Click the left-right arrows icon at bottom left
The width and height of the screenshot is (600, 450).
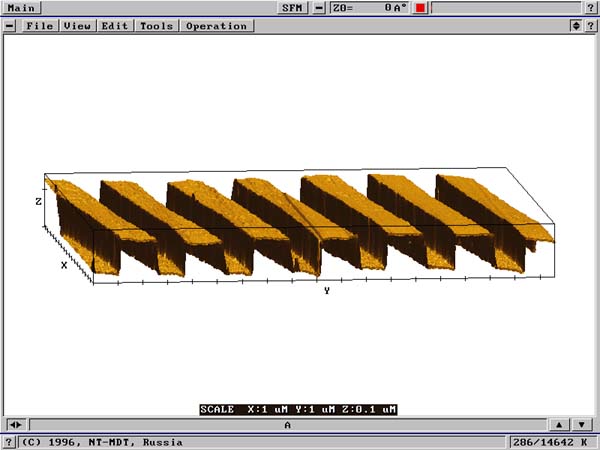pyautogui.click(x=13, y=425)
